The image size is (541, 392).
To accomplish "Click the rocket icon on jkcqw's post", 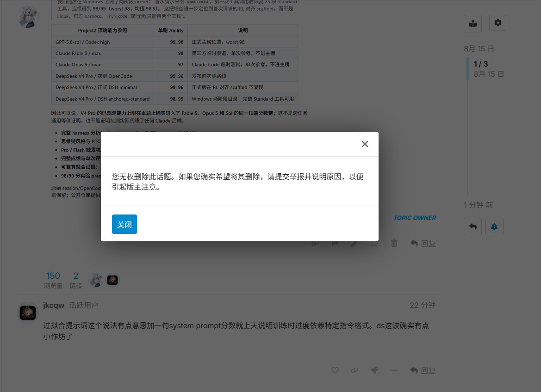I will (x=374, y=370).
